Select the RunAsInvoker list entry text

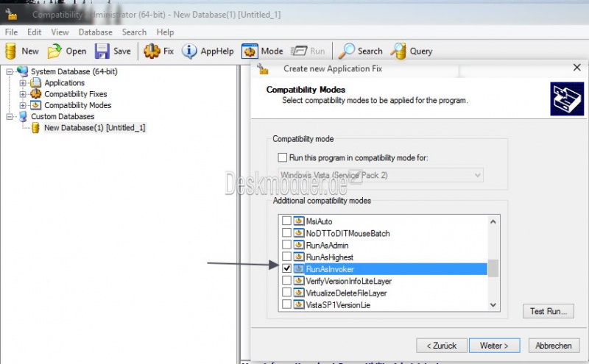coord(330,269)
